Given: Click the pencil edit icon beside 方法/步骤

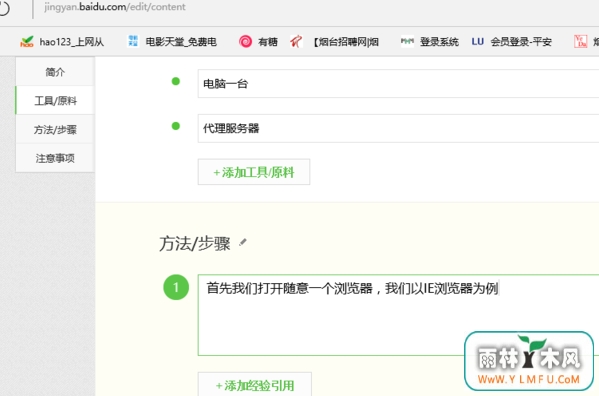Looking at the screenshot, I should tap(243, 242).
